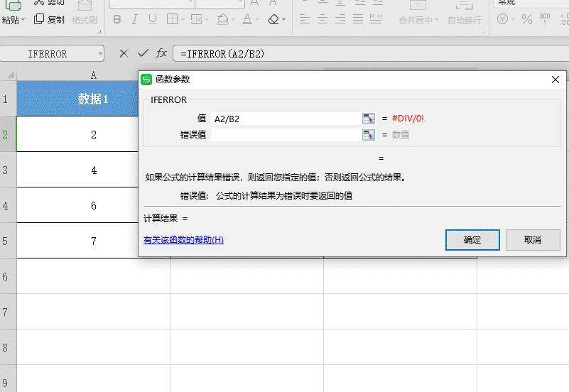Click the fx insert function icon

161,53
